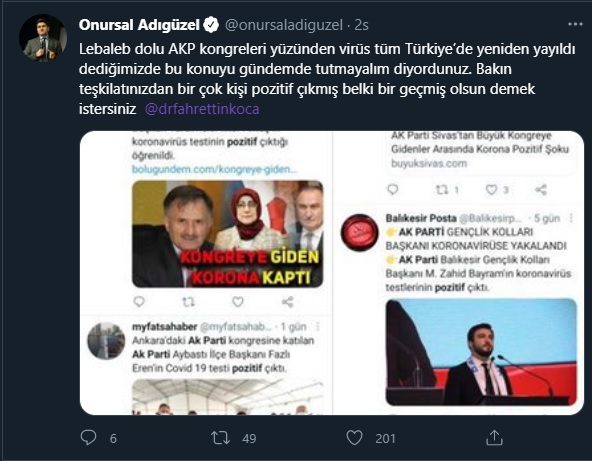The image size is (592, 461).
Task: Open the bolugundem.com link in embedded screenshot
Action: 214,169
